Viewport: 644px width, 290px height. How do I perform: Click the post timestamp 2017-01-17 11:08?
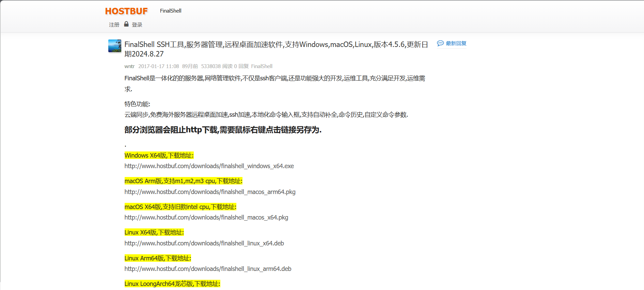pos(158,66)
